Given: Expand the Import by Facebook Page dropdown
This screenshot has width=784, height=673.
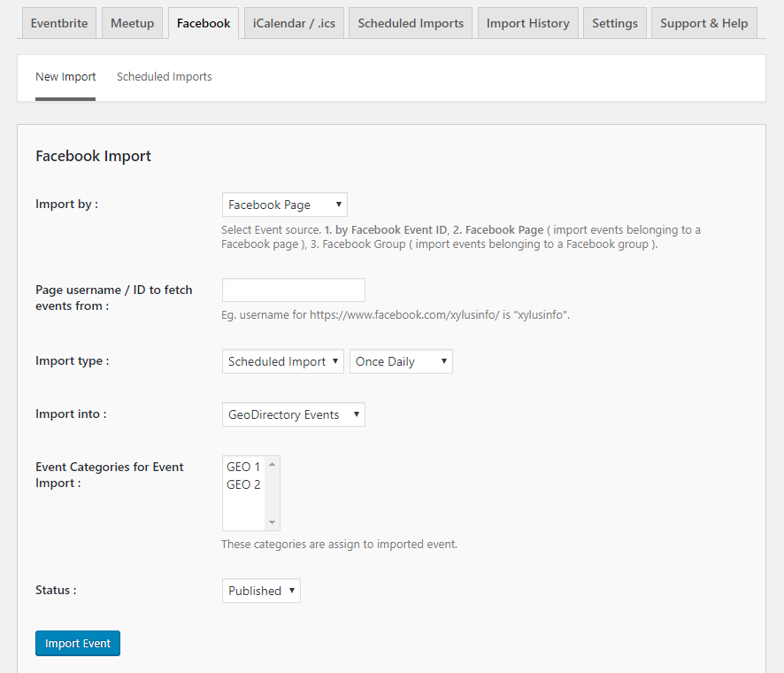Looking at the screenshot, I should coord(284,205).
